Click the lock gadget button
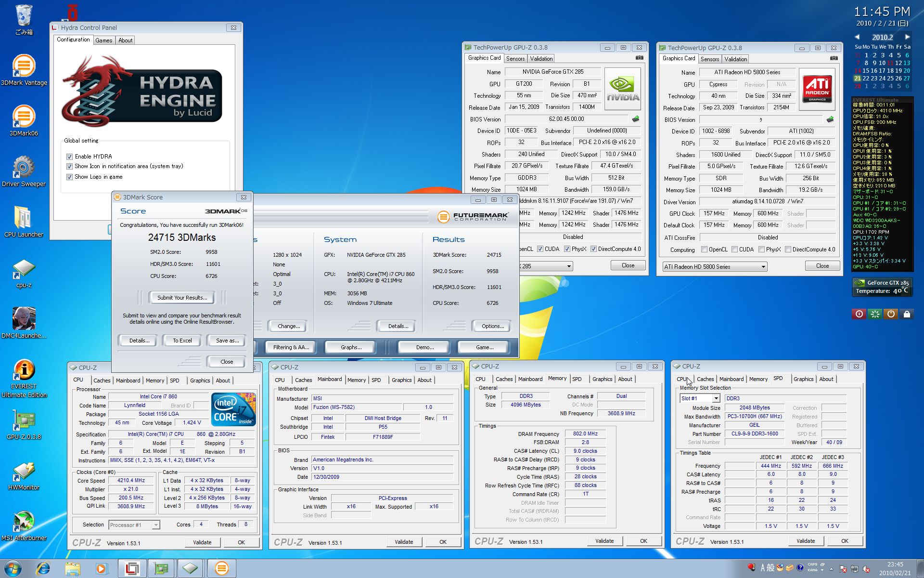The width and height of the screenshot is (924, 578). pos(907,314)
